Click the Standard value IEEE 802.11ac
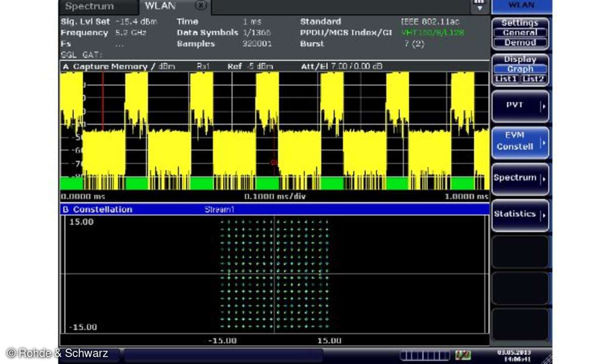Image resolution: width=607 pixels, height=364 pixels. click(430, 22)
